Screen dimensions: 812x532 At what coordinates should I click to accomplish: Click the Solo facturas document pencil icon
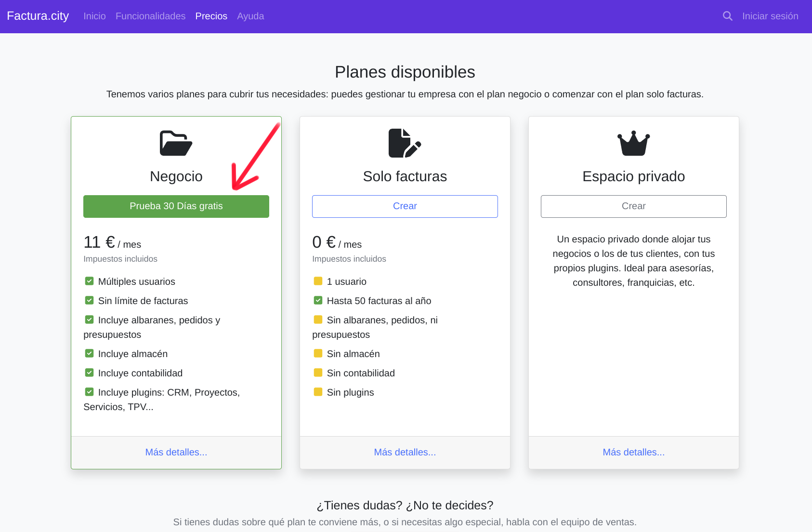(x=405, y=143)
